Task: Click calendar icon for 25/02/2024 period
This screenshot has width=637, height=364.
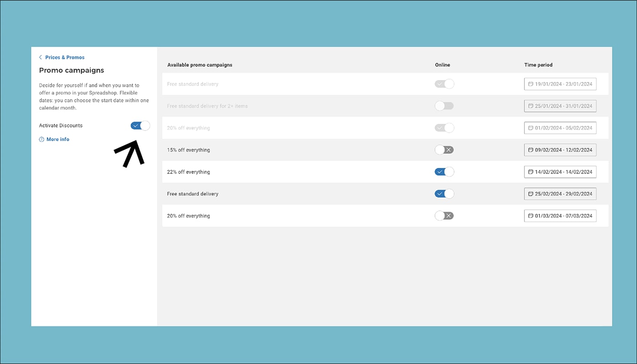Action: [x=531, y=194]
